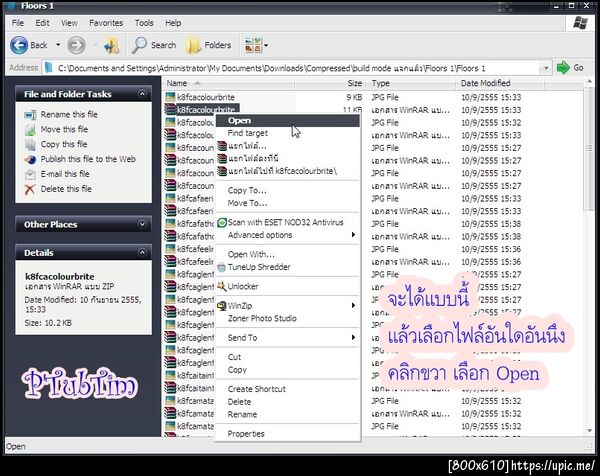Click the Unlocker wand icon
600x476 pixels.
pos(222,286)
